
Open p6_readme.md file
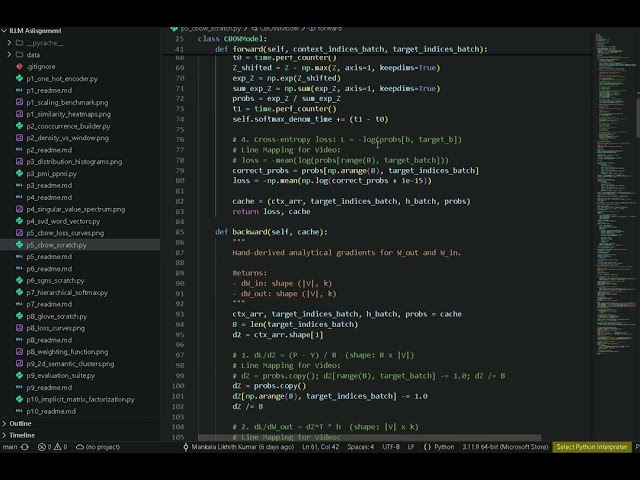pos(49,269)
